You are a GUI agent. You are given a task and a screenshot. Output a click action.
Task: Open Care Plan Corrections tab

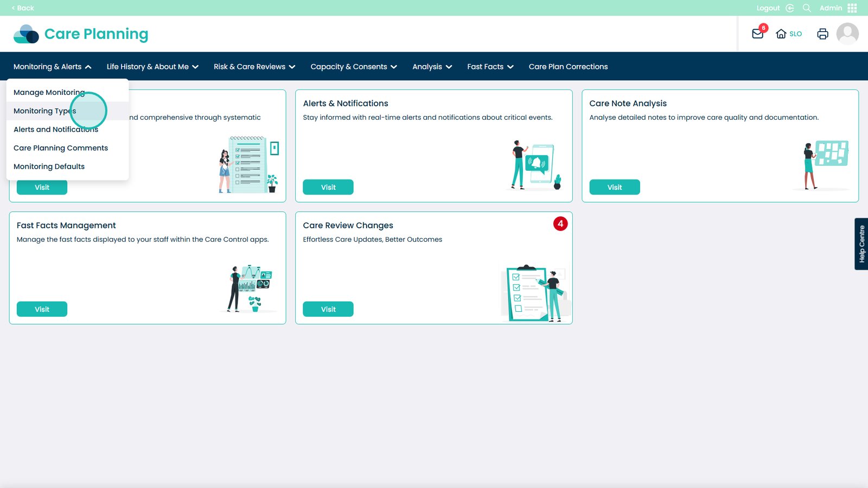tap(568, 67)
